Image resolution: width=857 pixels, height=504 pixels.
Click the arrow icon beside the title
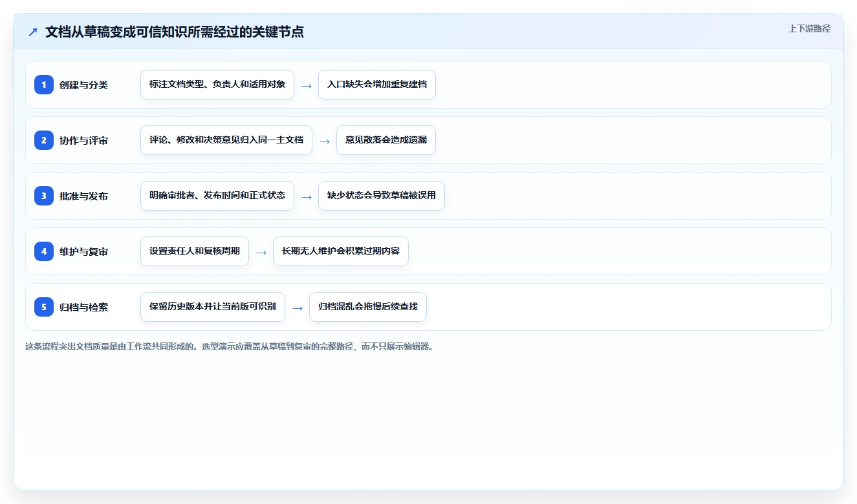tap(33, 32)
